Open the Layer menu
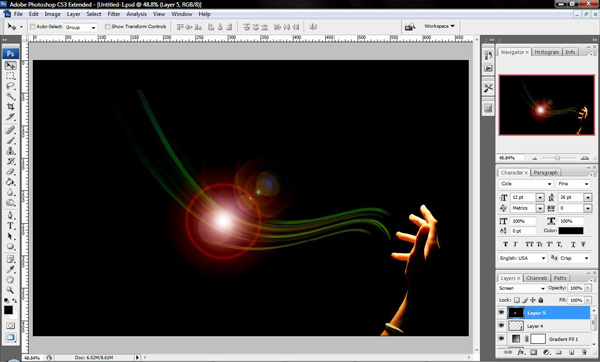Image resolution: width=600 pixels, height=362 pixels. 73,14
